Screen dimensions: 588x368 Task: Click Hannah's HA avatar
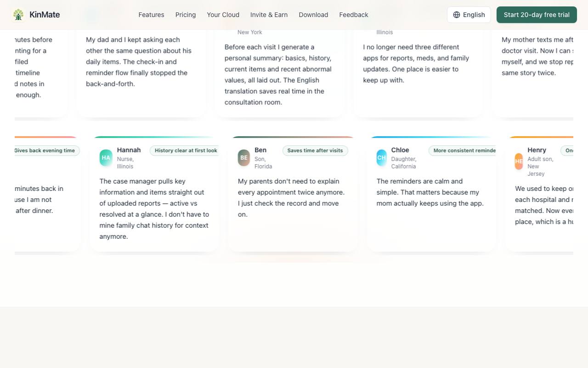[106, 158]
